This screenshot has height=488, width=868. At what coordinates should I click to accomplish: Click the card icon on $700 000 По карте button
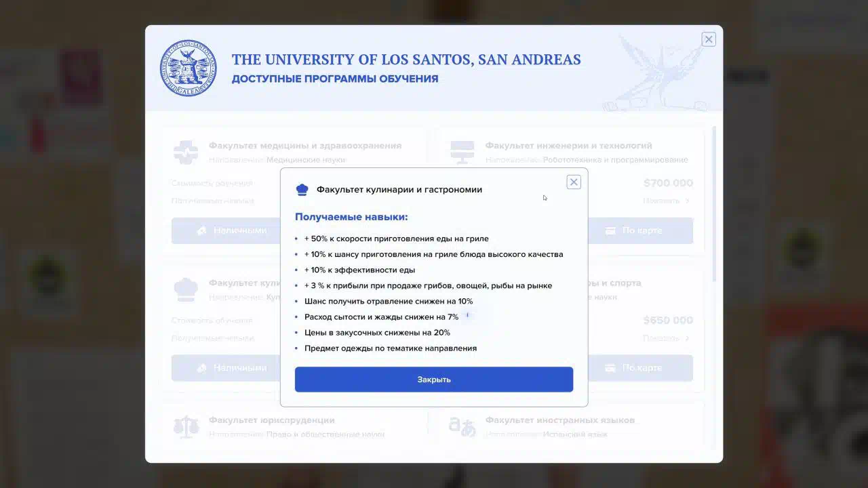610,230
